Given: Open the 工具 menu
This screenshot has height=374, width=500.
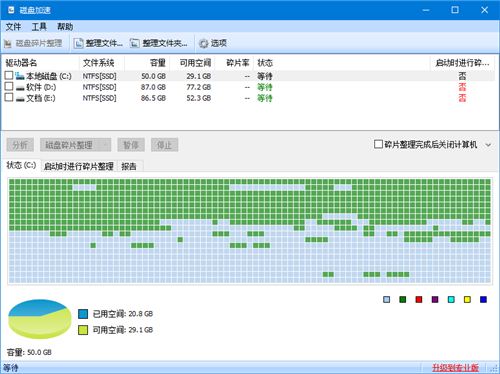Looking at the screenshot, I should [x=39, y=27].
